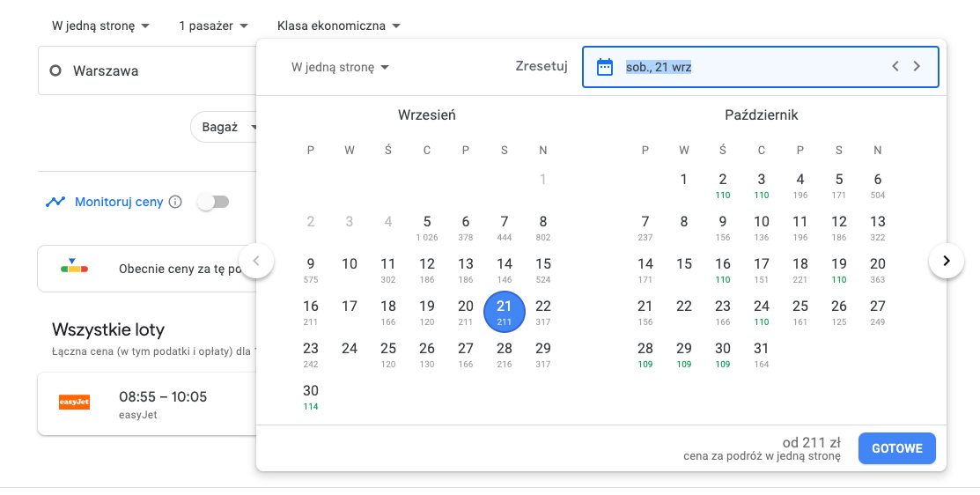Screen dimensions: 980x495
Task: Select September 28 priced 216
Action: [x=505, y=355]
